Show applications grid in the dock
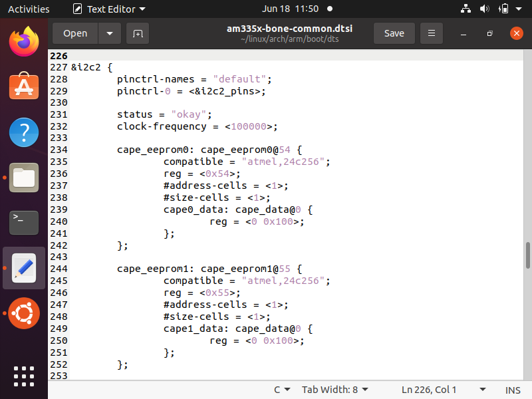 tap(24, 376)
